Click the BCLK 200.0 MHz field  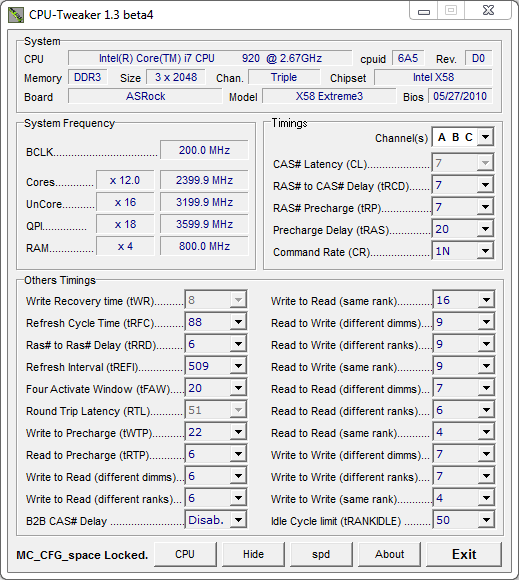click(204, 150)
